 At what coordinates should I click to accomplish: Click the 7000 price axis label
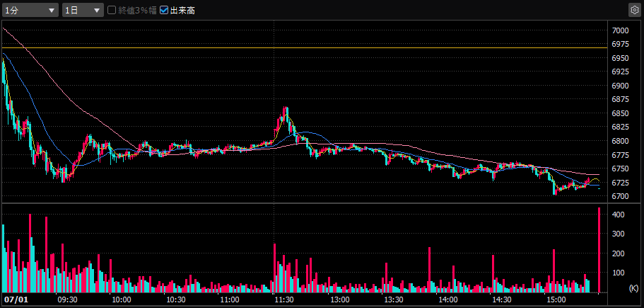click(x=620, y=30)
